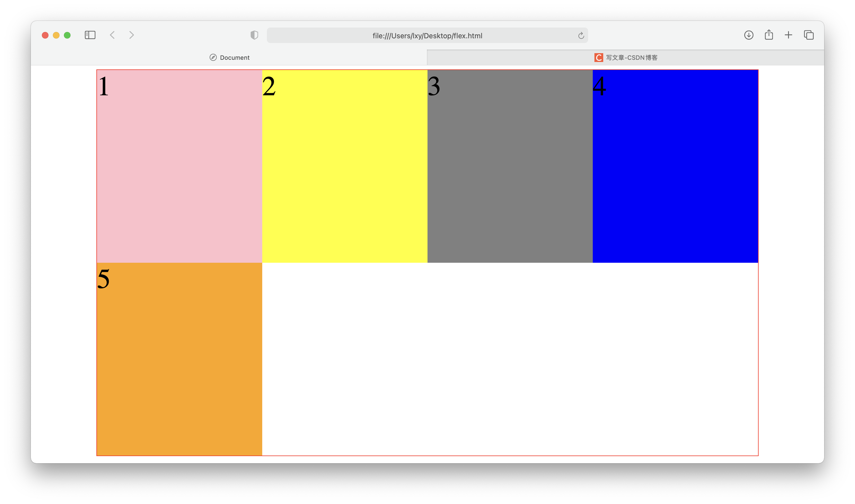Click the compass icon in the Document tab

pos(213,57)
